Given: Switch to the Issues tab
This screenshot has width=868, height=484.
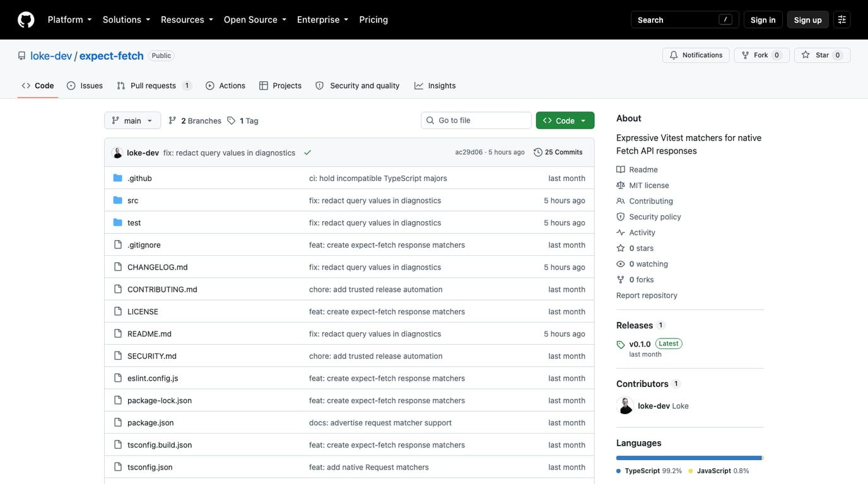Looking at the screenshot, I should pos(85,86).
